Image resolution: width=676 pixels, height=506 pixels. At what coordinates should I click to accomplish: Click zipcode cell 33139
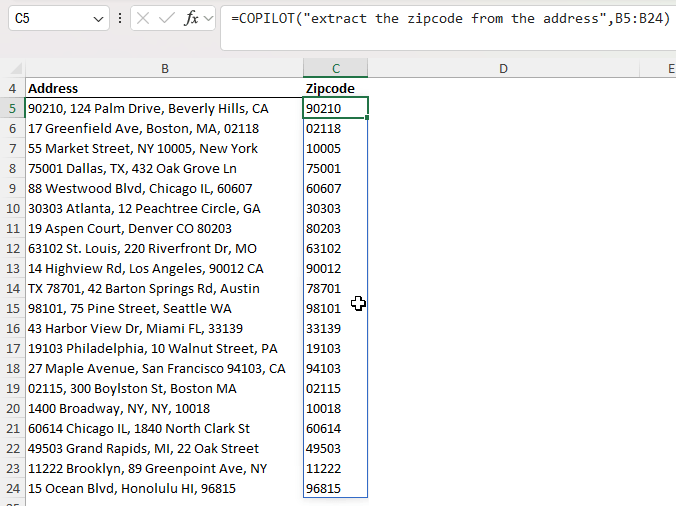pyautogui.click(x=335, y=328)
